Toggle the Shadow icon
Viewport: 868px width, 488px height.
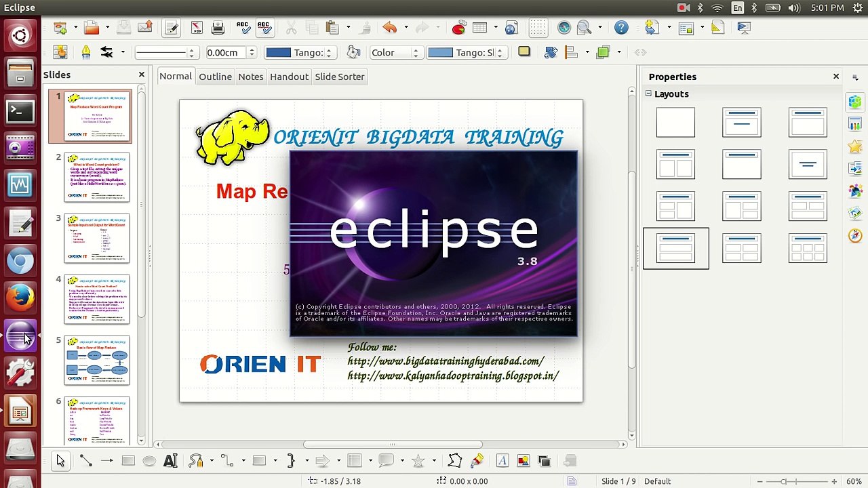click(524, 52)
